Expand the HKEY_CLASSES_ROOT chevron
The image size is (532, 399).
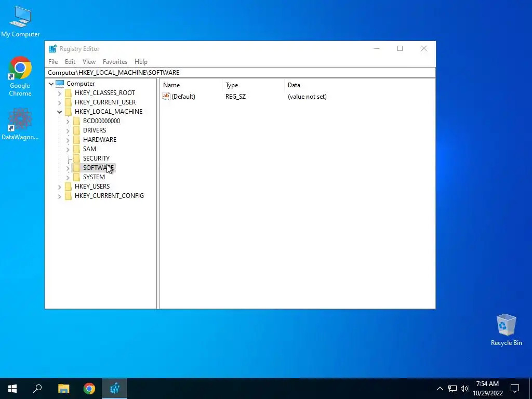(x=60, y=93)
